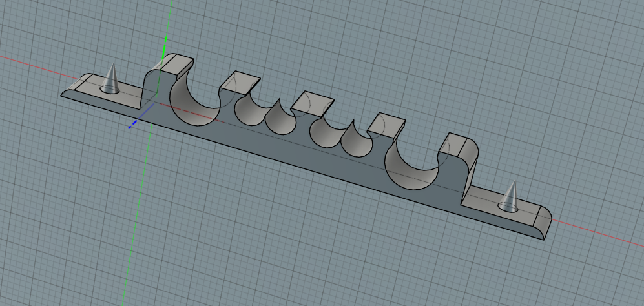The height and width of the screenshot is (306, 644).
Task: Select top face of rightmost raised block
Action: pyautogui.click(x=459, y=145)
